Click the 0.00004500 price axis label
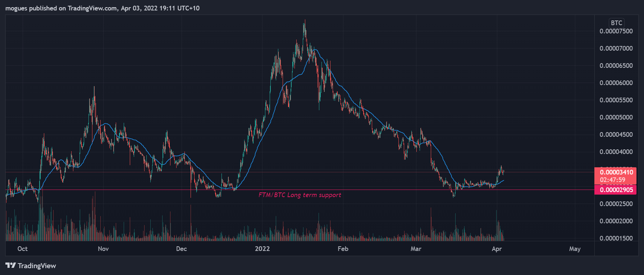This screenshot has width=644, height=275. click(616, 135)
